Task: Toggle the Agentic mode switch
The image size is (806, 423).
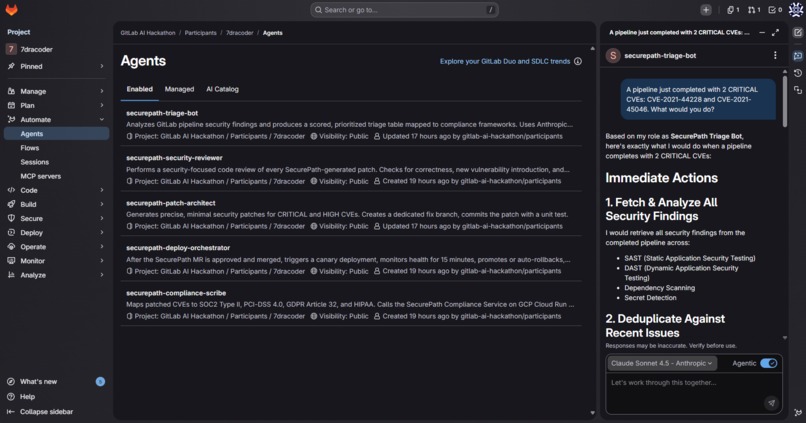Action: [768, 363]
